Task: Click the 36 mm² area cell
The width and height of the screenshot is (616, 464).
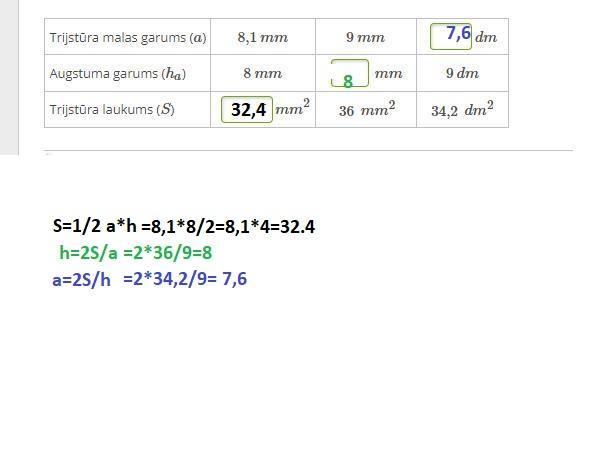Action: pos(366,110)
